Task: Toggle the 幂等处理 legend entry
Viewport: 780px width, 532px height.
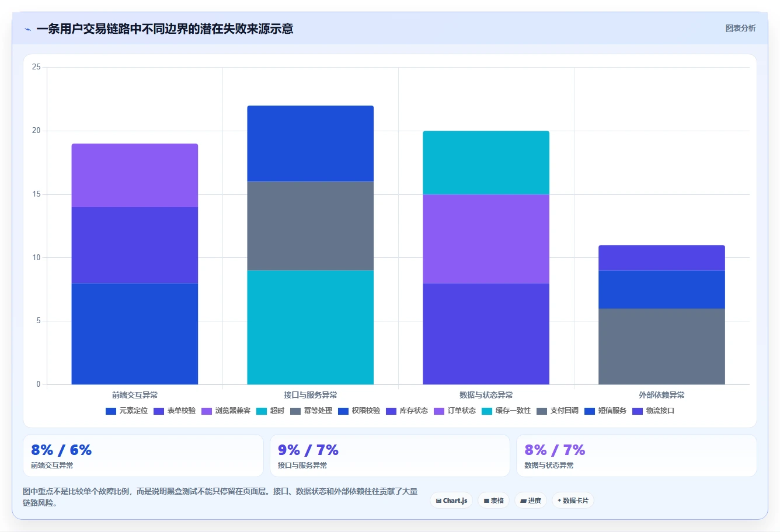Action: pyautogui.click(x=311, y=411)
